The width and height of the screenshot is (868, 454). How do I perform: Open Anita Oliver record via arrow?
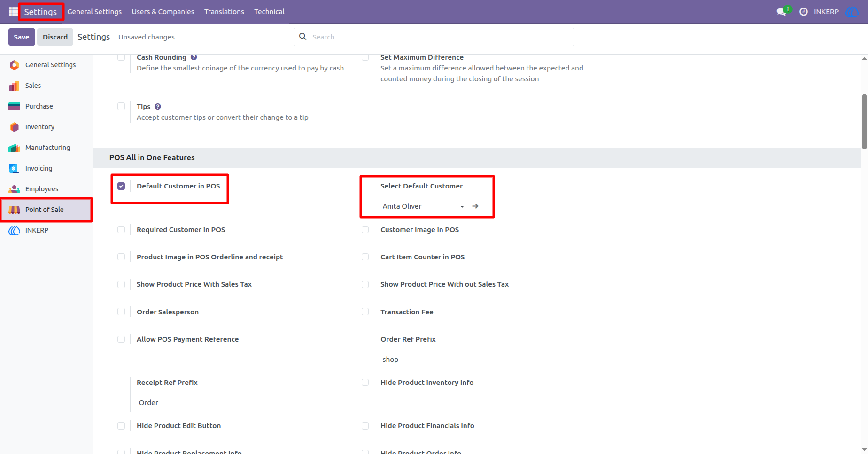click(x=475, y=206)
